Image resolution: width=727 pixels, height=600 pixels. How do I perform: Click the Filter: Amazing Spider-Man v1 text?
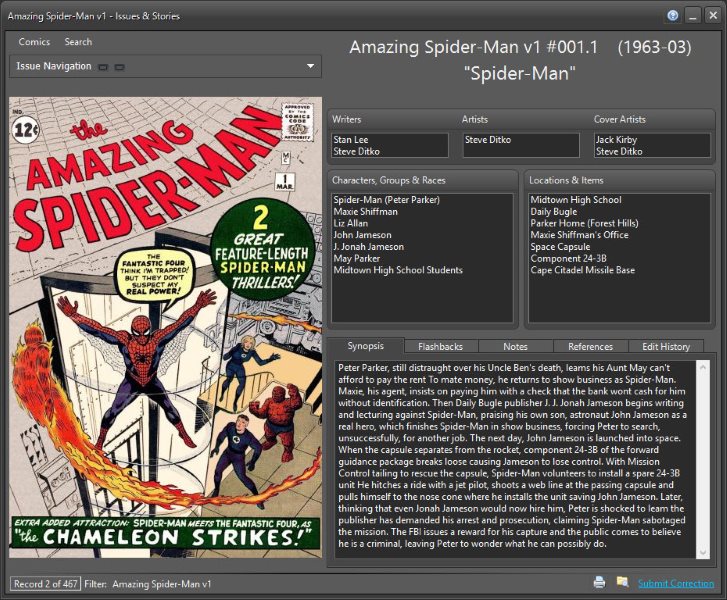point(147,584)
